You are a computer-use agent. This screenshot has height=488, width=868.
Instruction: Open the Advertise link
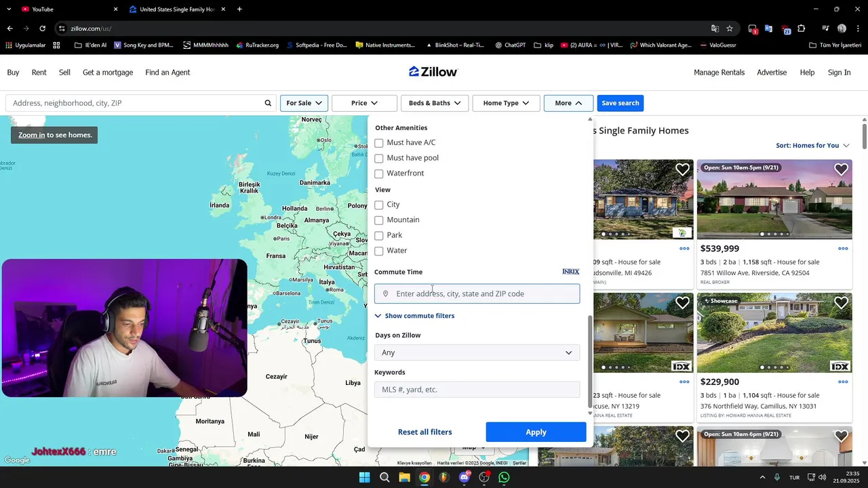click(772, 73)
